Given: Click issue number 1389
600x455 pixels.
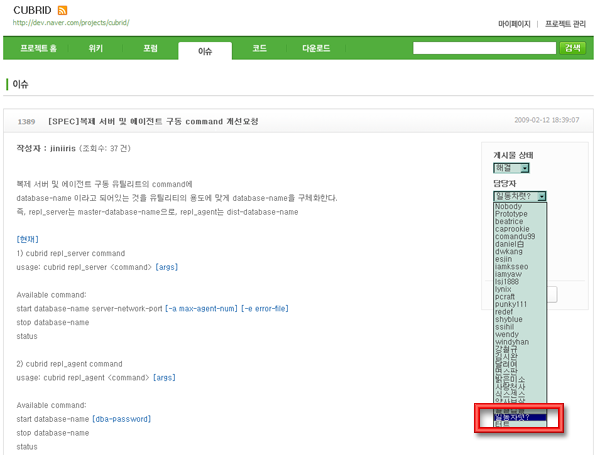Looking at the screenshot, I should (x=26, y=122).
